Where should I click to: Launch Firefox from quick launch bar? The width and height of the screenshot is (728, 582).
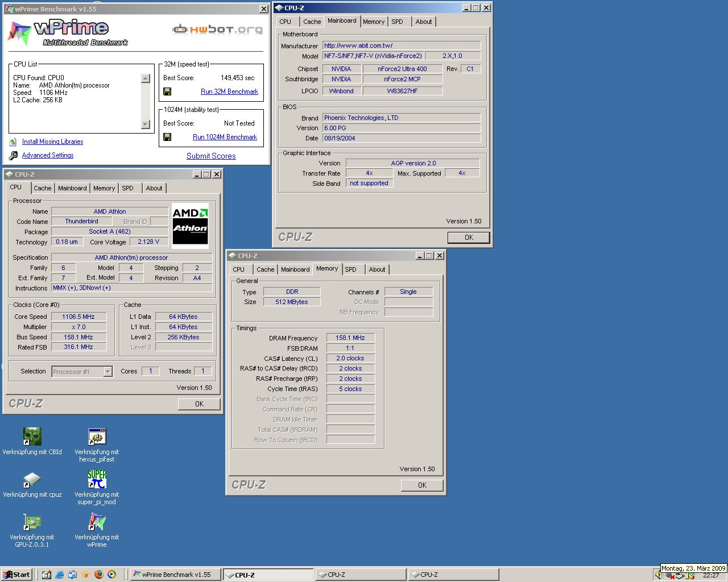click(99, 575)
